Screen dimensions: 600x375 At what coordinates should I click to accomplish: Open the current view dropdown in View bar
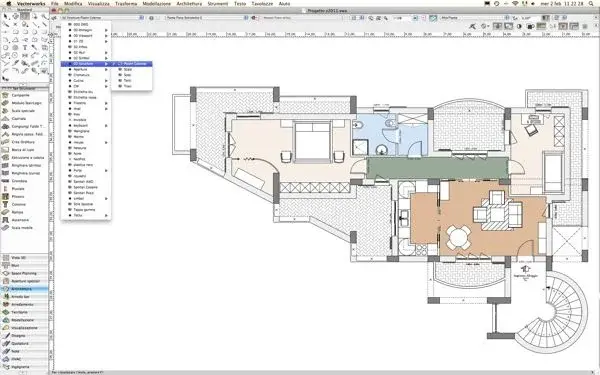(x=475, y=18)
